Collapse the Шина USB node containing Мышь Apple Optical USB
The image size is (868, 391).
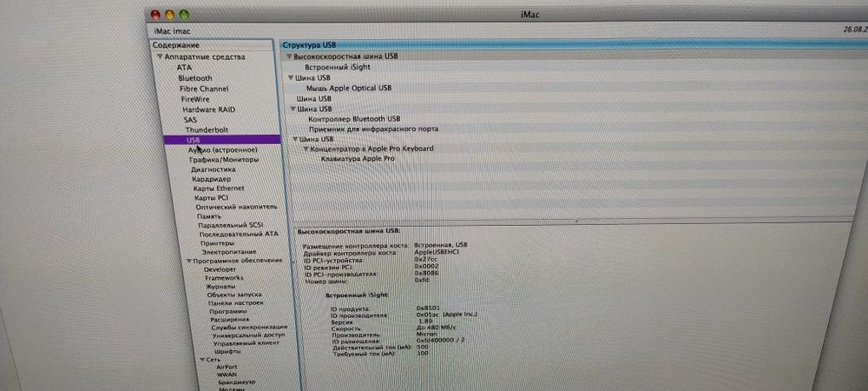click(291, 78)
